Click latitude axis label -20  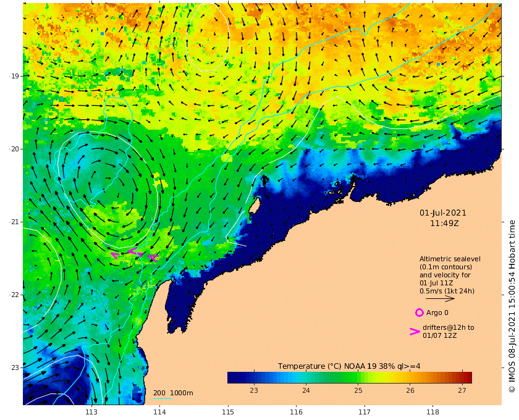point(14,149)
